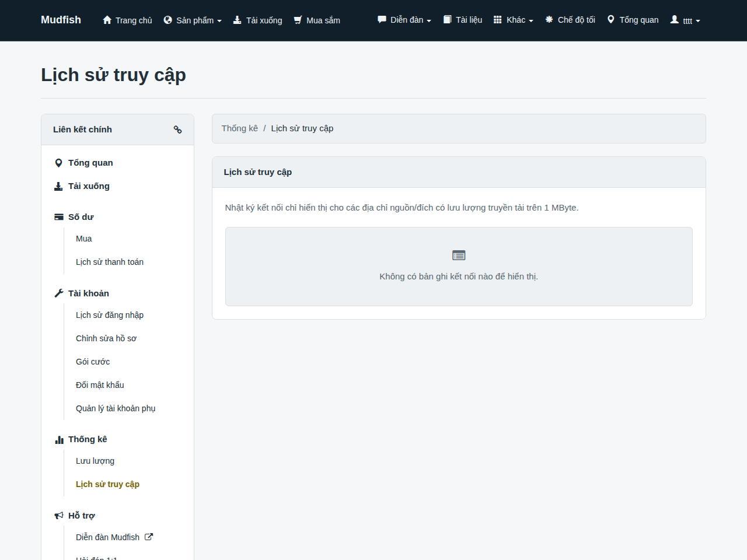Click the book icon next to Tài liệu

448,19
